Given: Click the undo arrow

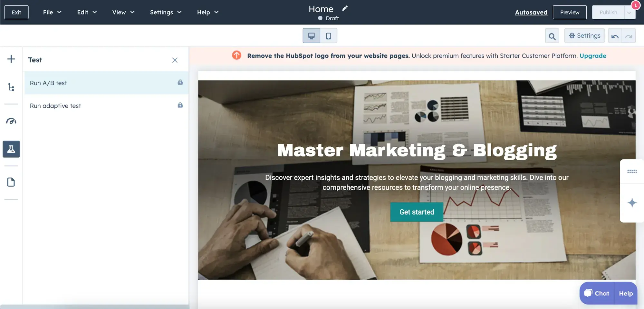Looking at the screenshot, I should pos(615,36).
